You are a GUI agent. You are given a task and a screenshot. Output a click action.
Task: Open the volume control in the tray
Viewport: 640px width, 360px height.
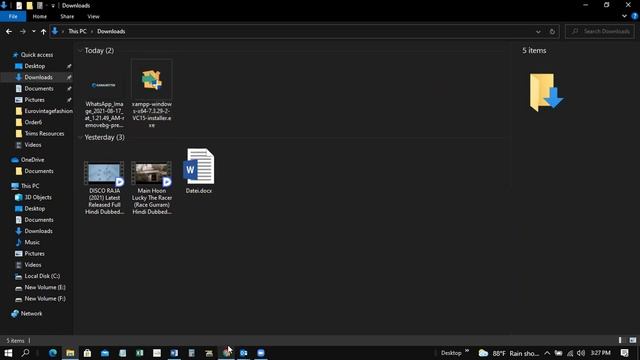click(x=581, y=353)
